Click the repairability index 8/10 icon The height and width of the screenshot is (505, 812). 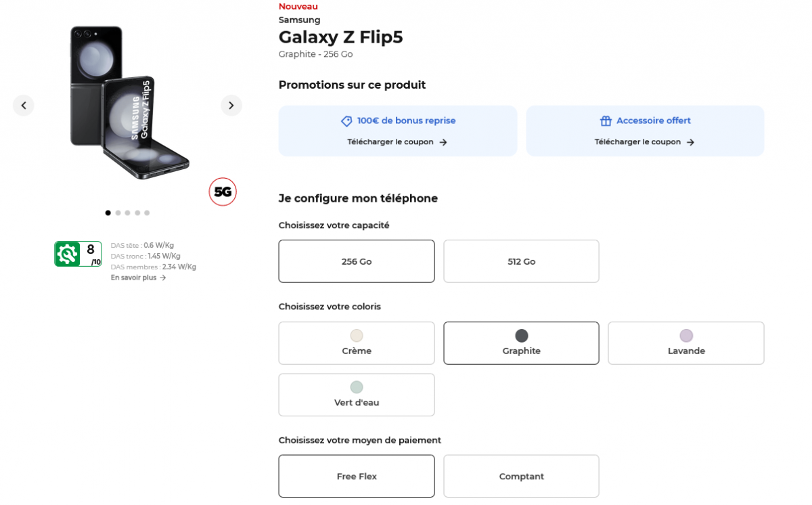coord(78,254)
